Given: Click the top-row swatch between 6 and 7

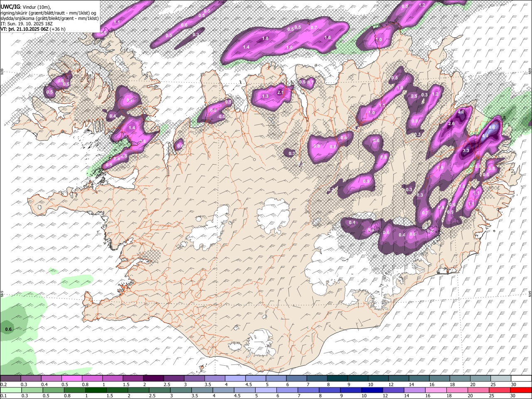Looking at the screenshot, I should 296,378.
